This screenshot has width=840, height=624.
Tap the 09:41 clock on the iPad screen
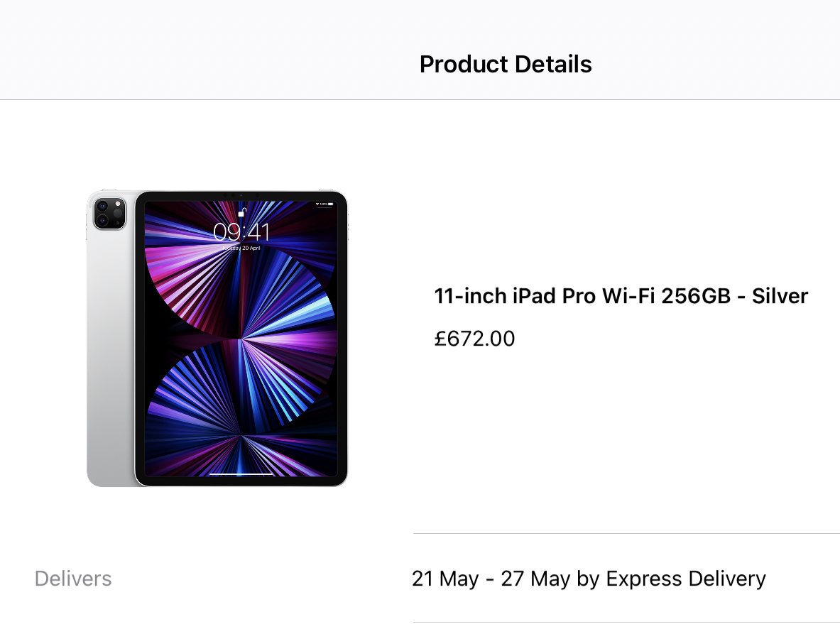[x=241, y=231]
